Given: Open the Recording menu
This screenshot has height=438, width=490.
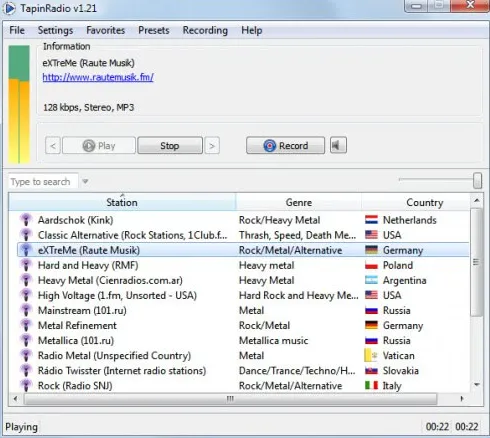Looking at the screenshot, I should [205, 30].
